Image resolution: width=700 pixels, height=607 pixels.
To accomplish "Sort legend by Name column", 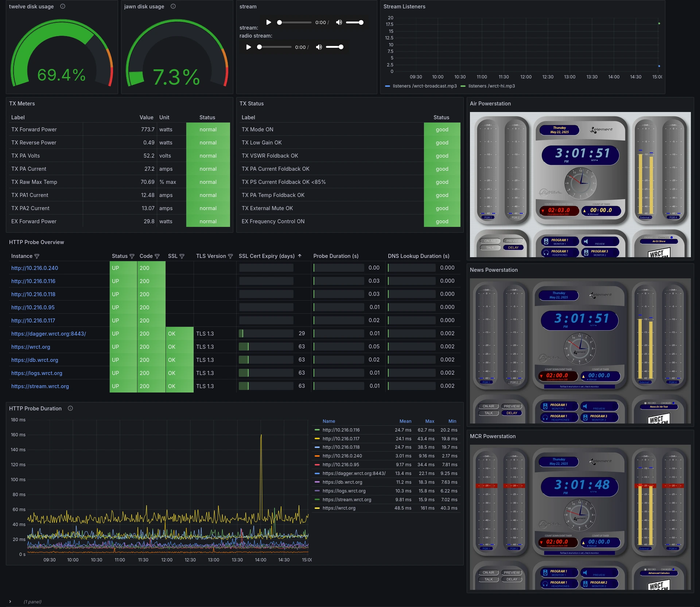I will [x=329, y=421].
